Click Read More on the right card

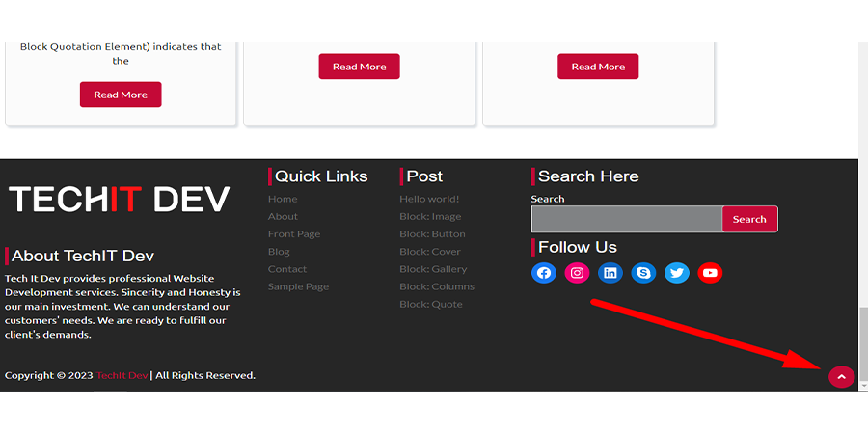tap(598, 67)
